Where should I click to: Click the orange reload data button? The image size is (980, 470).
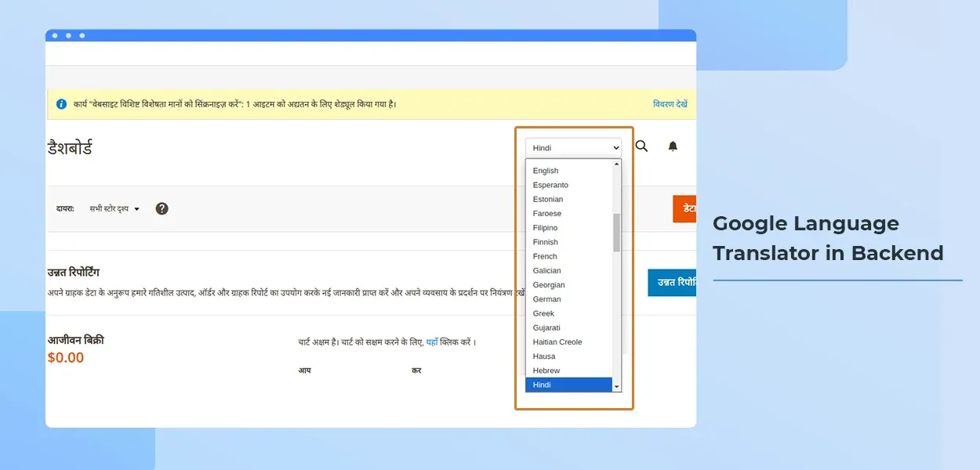click(x=684, y=208)
